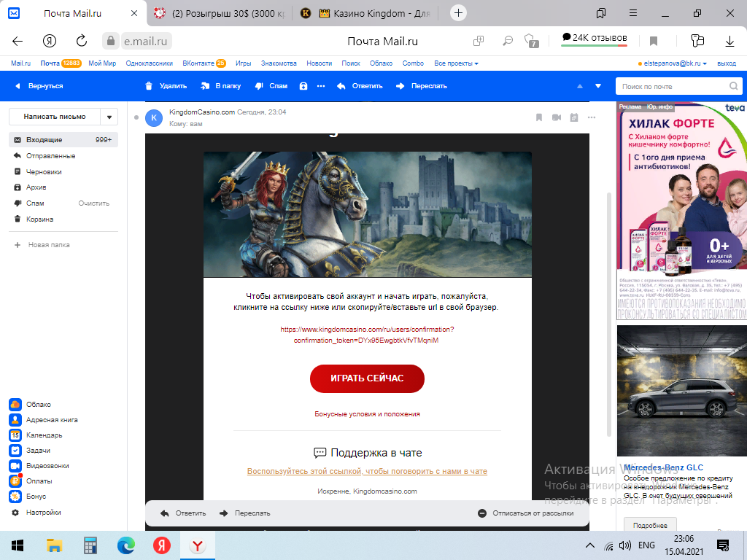Open Архив folder

[63, 187]
